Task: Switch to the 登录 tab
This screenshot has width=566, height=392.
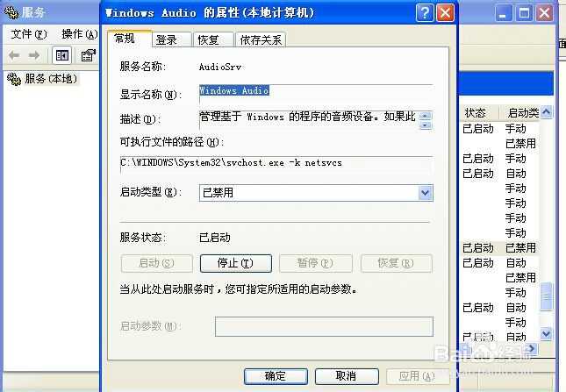Action: tap(171, 39)
